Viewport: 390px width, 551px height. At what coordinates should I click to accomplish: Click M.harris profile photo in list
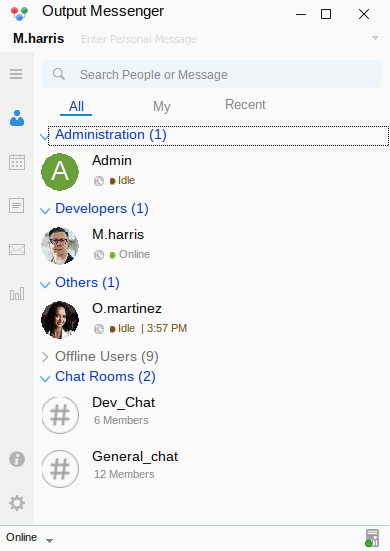click(x=60, y=246)
